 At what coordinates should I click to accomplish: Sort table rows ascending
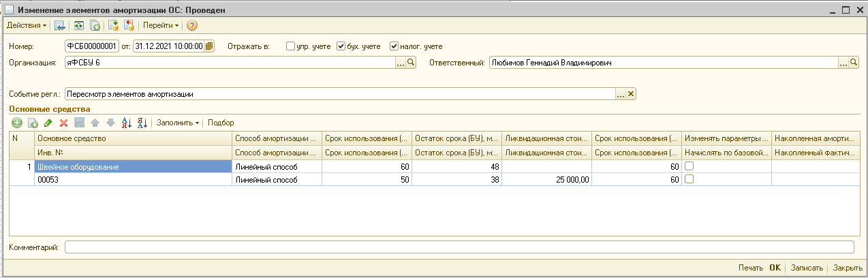click(126, 123)
